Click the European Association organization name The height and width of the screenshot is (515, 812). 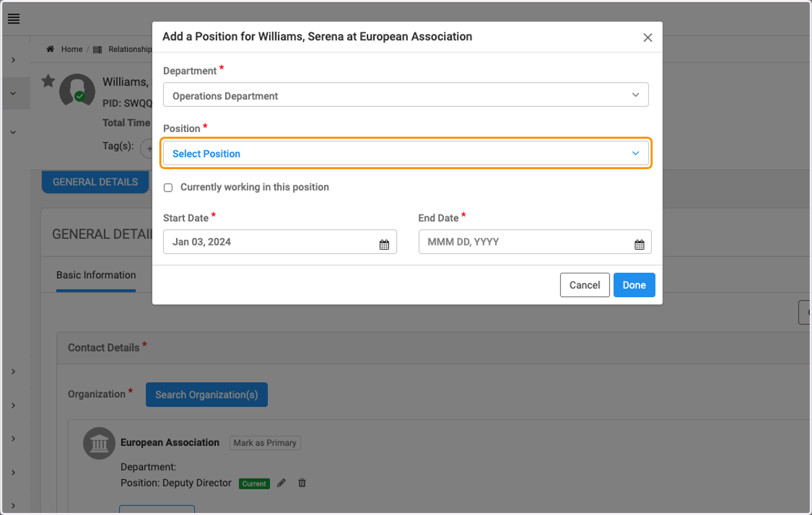(170, 443)
